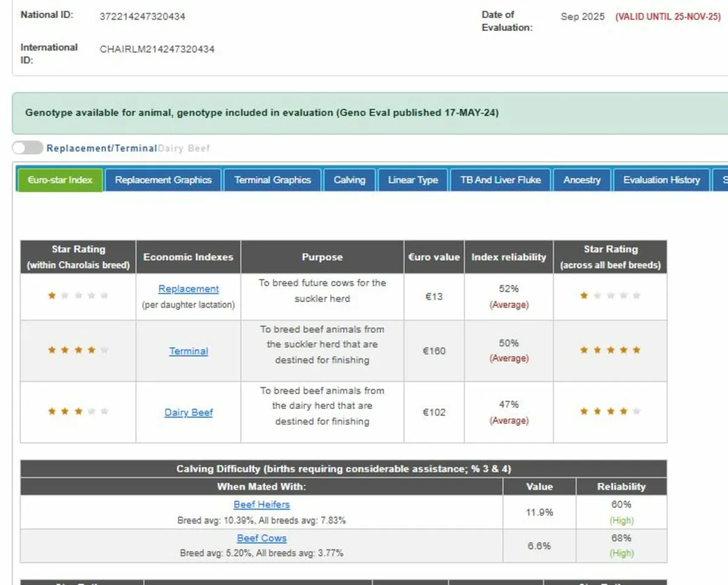This screenshot has width=728, height=585.
Task: Click the Replacement within-breed star rating
Action: click(x=78, y=296)
